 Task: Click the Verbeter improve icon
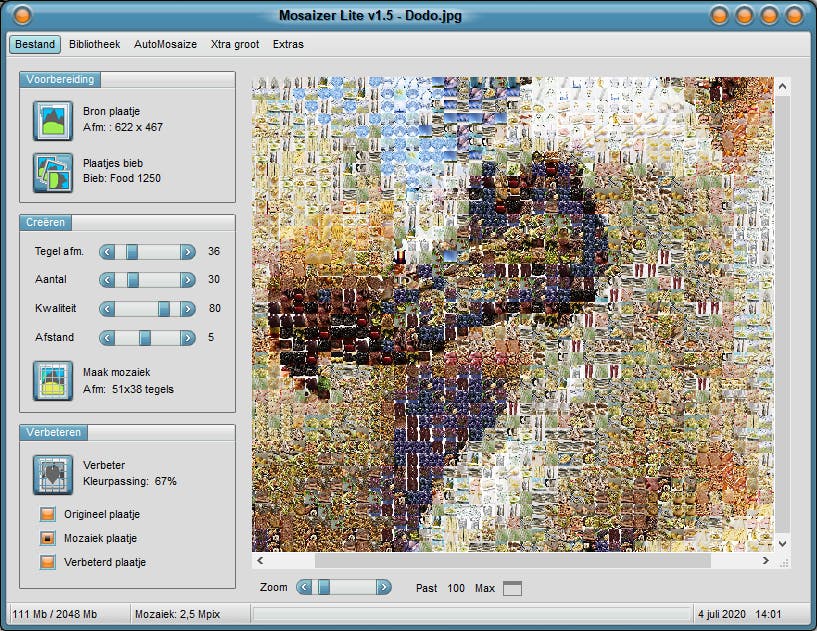pos(52,474)
